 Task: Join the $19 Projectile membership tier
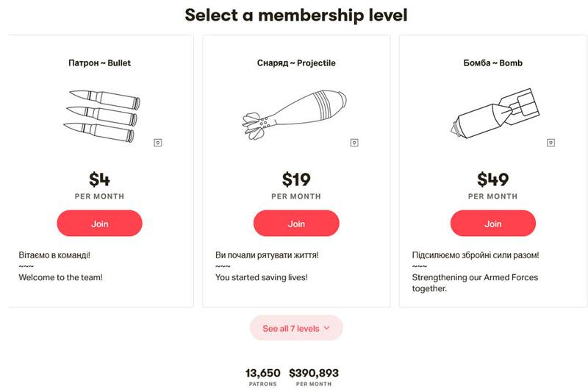(x=296, y=224)
